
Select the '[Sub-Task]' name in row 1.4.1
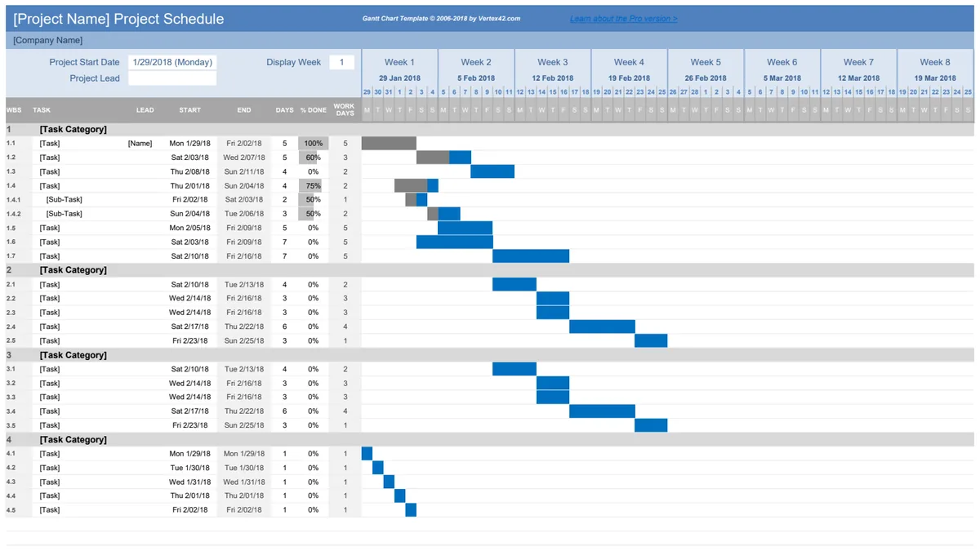64,200
